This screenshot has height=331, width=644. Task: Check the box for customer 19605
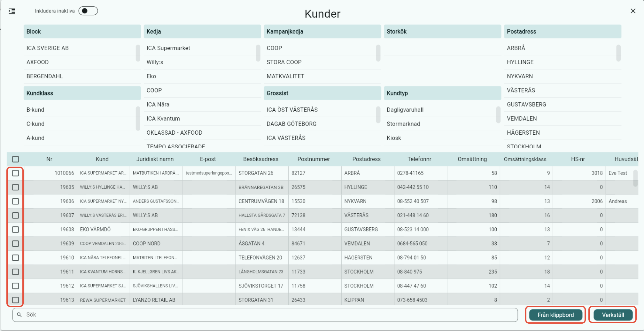(x=15, y=187)
